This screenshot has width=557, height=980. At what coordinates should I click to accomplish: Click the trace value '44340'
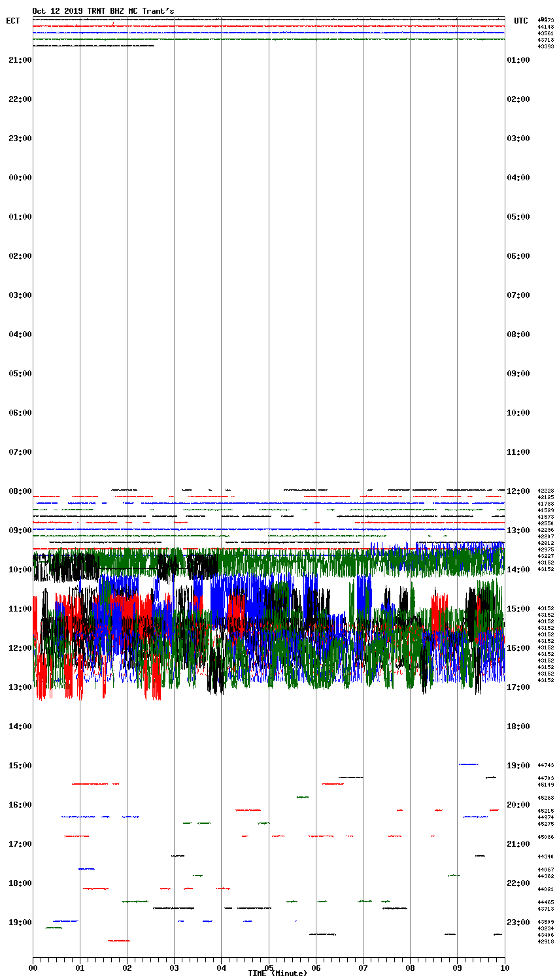546,857
